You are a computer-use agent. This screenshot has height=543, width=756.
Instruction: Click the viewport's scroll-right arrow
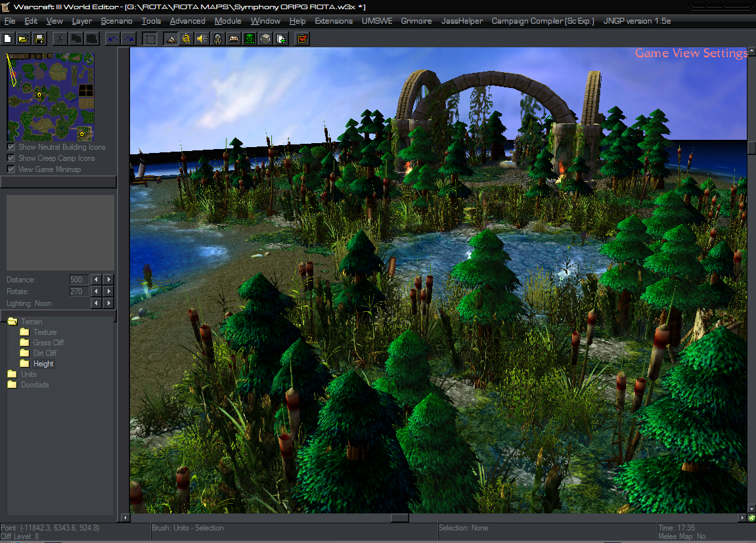pos(742,518)
